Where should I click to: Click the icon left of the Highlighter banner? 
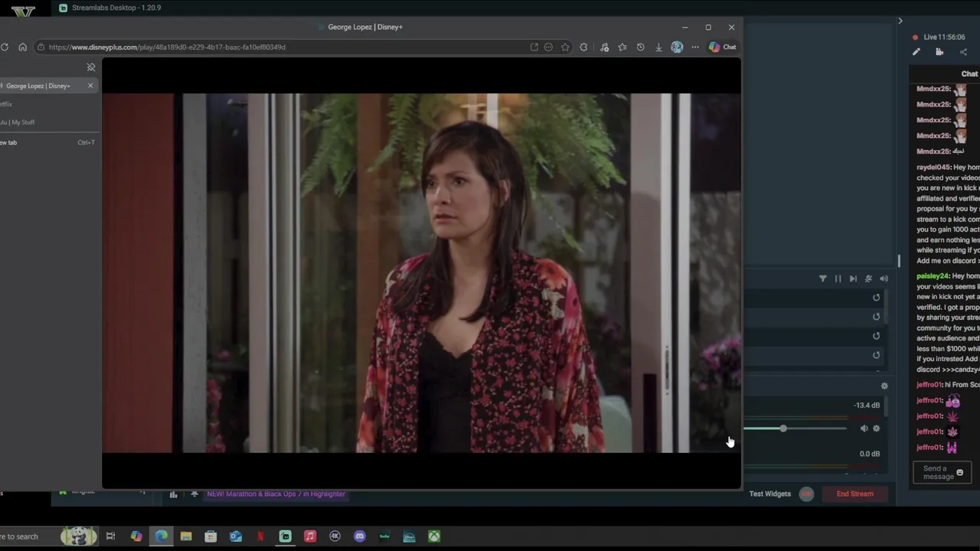point(194,494)
